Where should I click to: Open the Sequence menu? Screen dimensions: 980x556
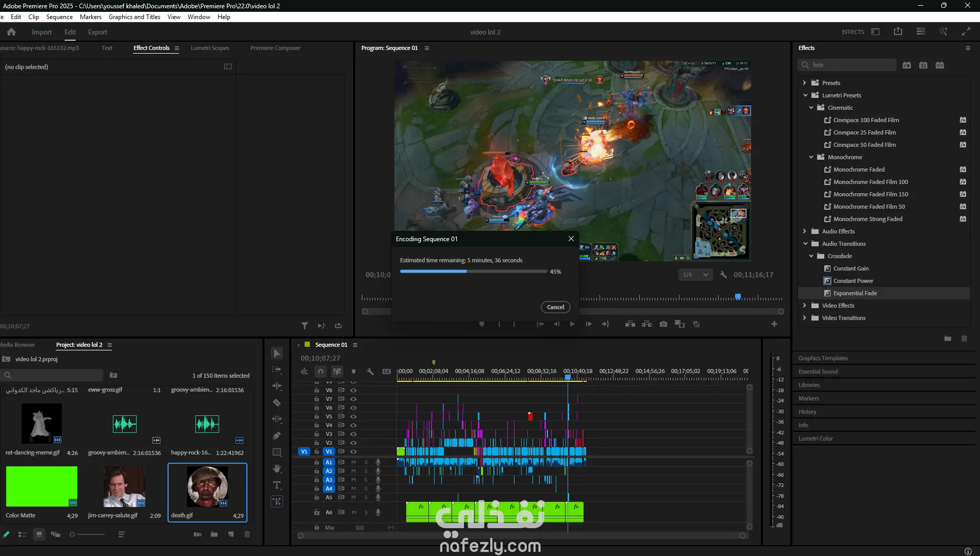(59, 17)
